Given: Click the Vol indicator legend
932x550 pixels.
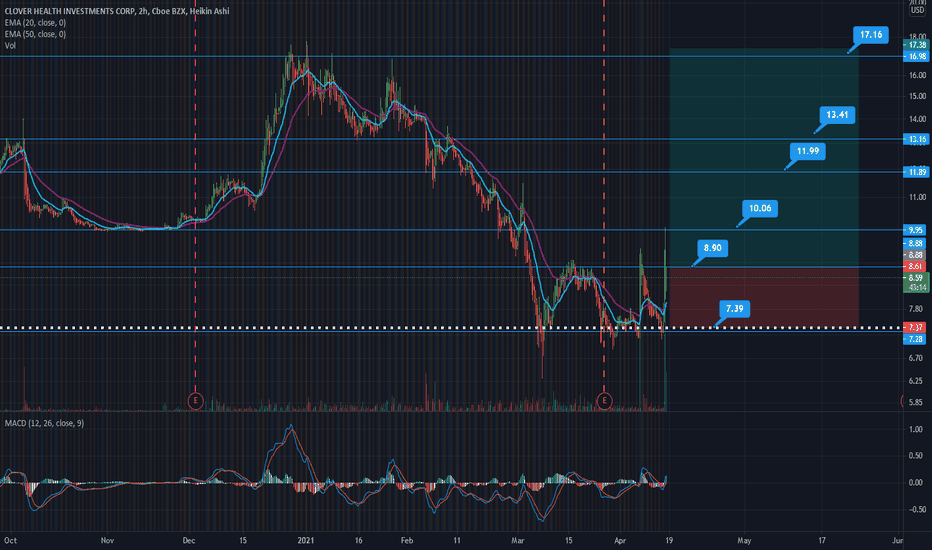Looking at the screenshot, I should tap(10, 45).
